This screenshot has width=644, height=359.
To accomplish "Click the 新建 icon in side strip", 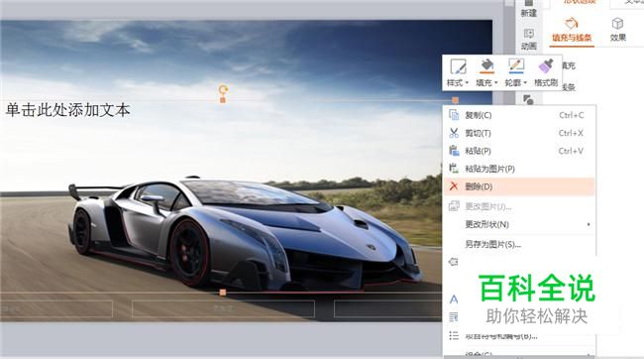I will point(529,8).
